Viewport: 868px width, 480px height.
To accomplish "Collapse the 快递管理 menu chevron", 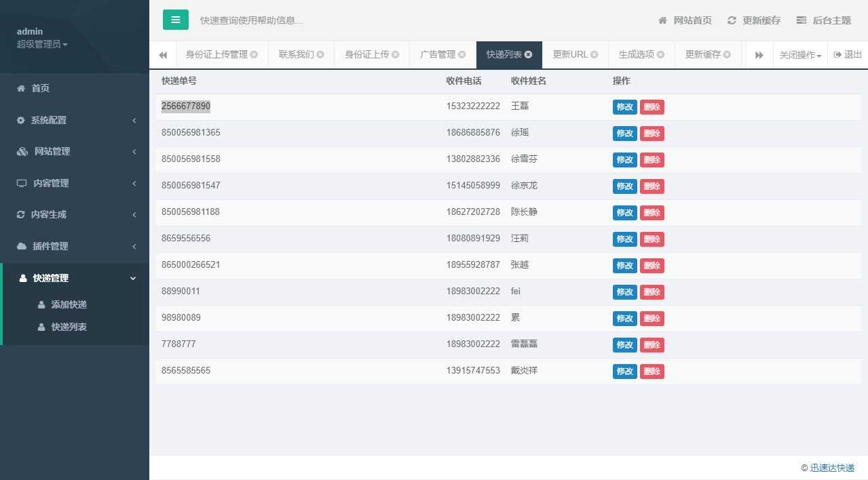I will 133,278.
